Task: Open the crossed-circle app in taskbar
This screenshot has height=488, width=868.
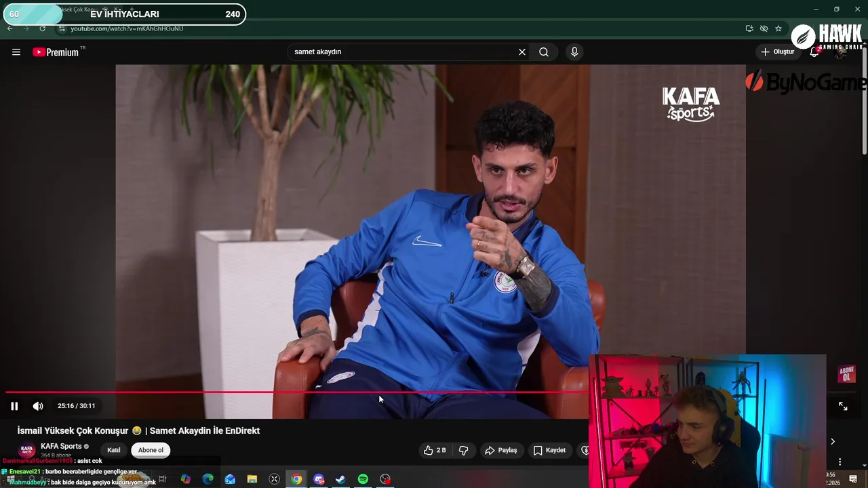Action: pos(274,479)
